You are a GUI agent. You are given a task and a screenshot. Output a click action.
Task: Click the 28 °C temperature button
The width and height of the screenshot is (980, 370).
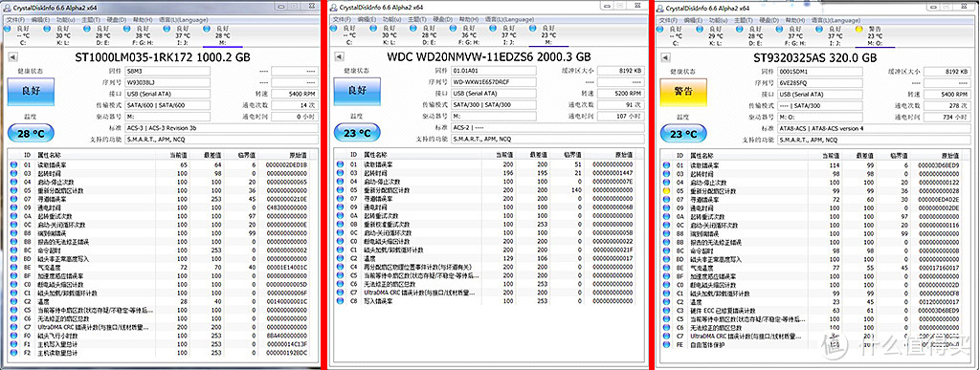[x=31, y=134]
